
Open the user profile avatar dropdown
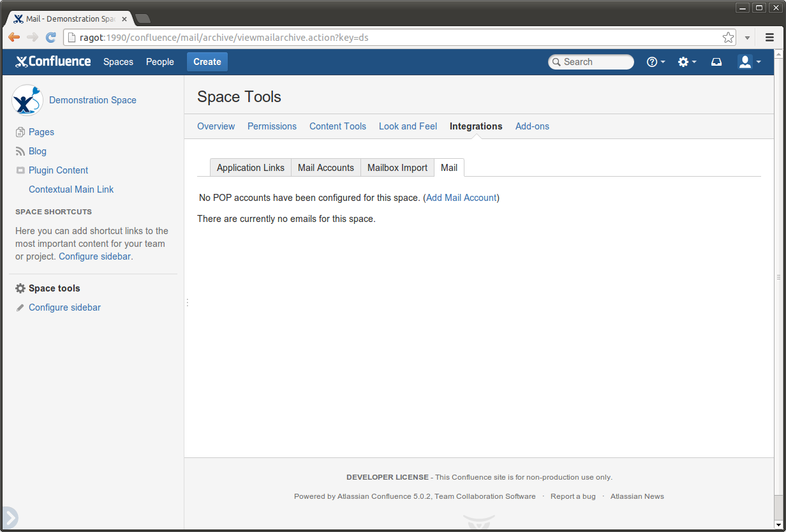pos(749,62)
